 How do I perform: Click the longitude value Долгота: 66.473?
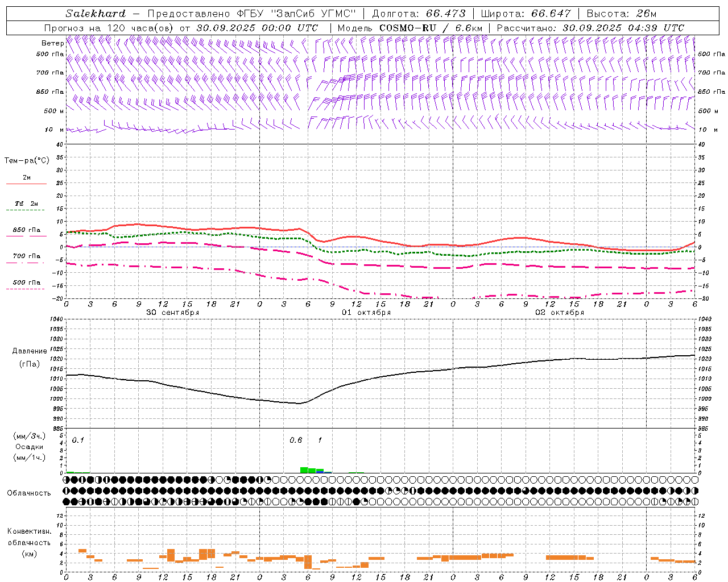(419, 14)
